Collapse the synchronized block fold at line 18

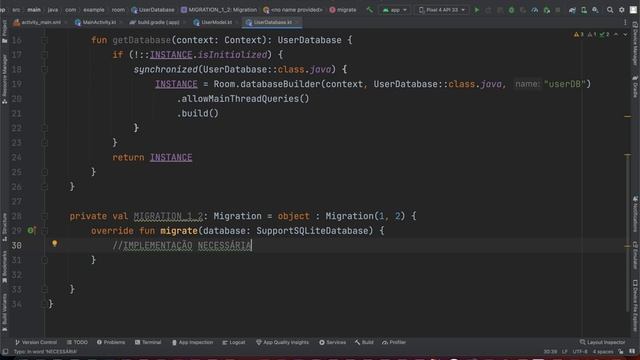click(44, 69)
